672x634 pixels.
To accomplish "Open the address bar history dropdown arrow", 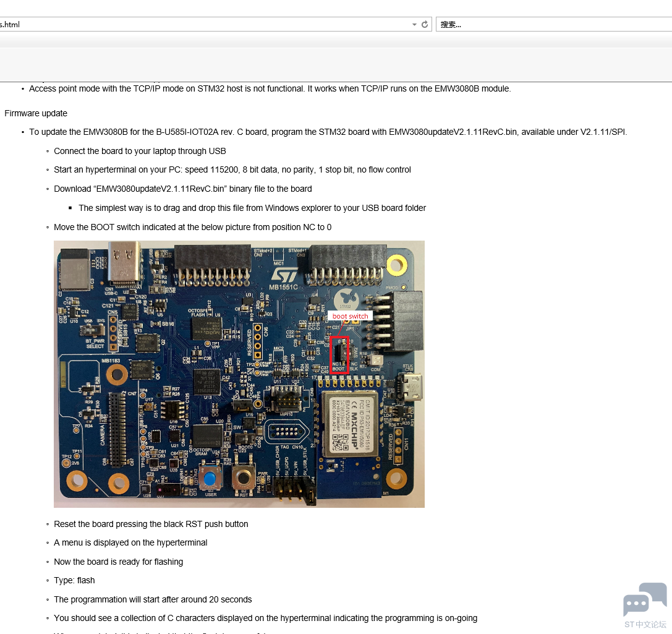I will [x=414, y=25].
